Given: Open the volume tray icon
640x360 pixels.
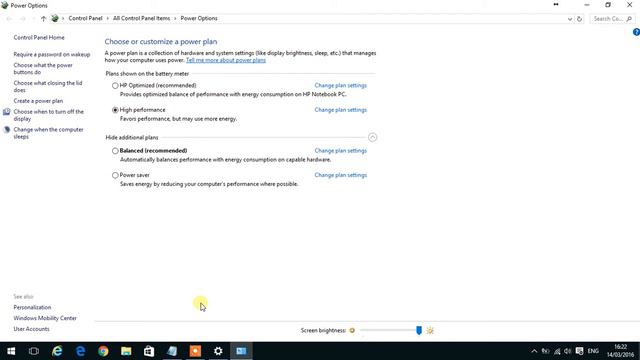Looking at the screenshot, I should tap(568, 351).
